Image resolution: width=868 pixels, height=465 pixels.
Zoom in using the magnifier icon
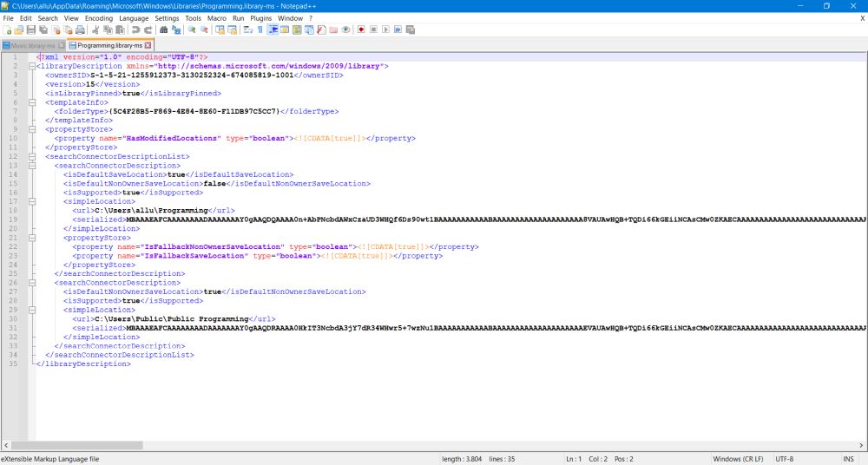tap(192, 29)
